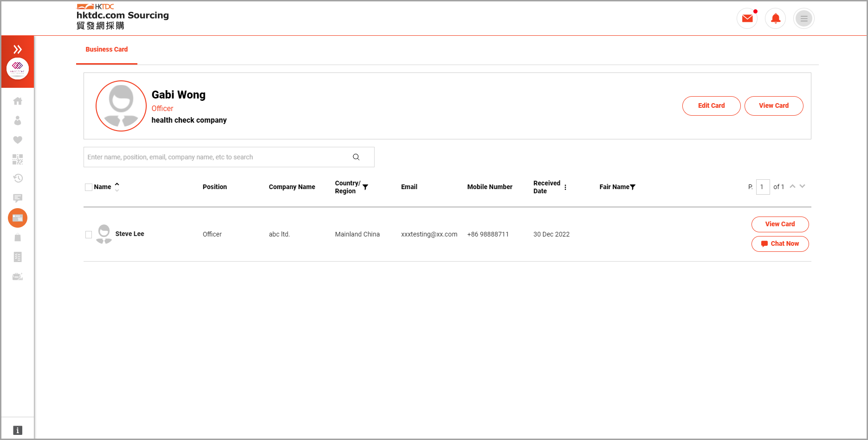This screenshot has height=440, width=868.
Task: Click company name abc ltd.
Action: (279, 234)
